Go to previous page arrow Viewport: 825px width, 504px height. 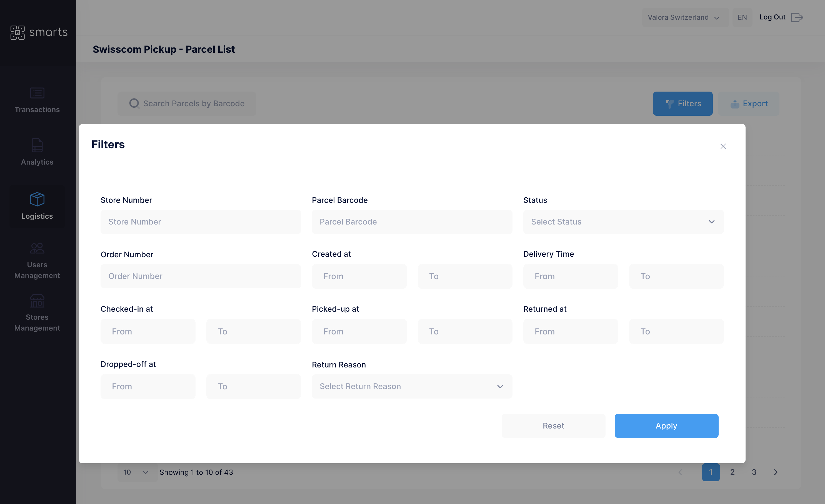680,472
